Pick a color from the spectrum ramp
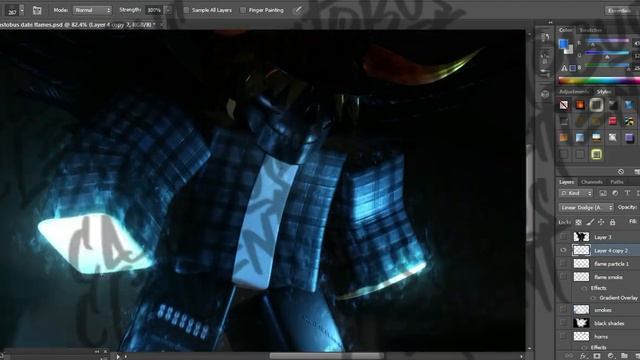Screen dimensions: 640x360 pyautogui.click(x=599, y=80)
